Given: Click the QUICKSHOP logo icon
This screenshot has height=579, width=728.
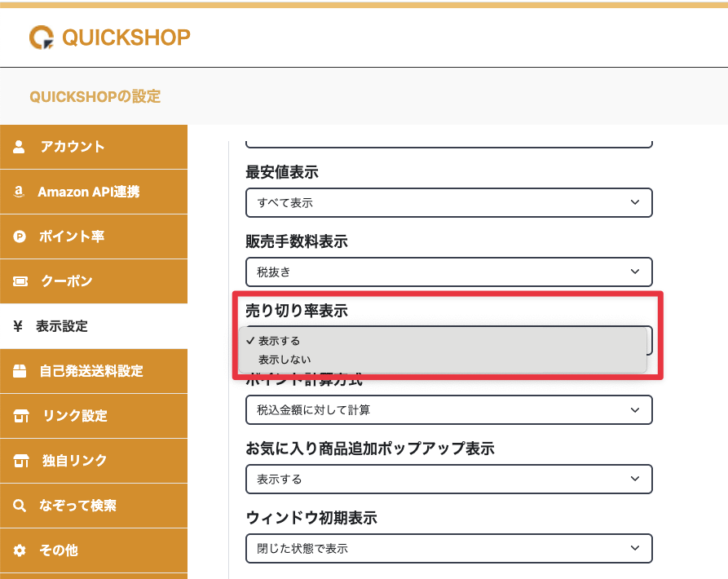Looking at the screenshot, I should 41,37.
